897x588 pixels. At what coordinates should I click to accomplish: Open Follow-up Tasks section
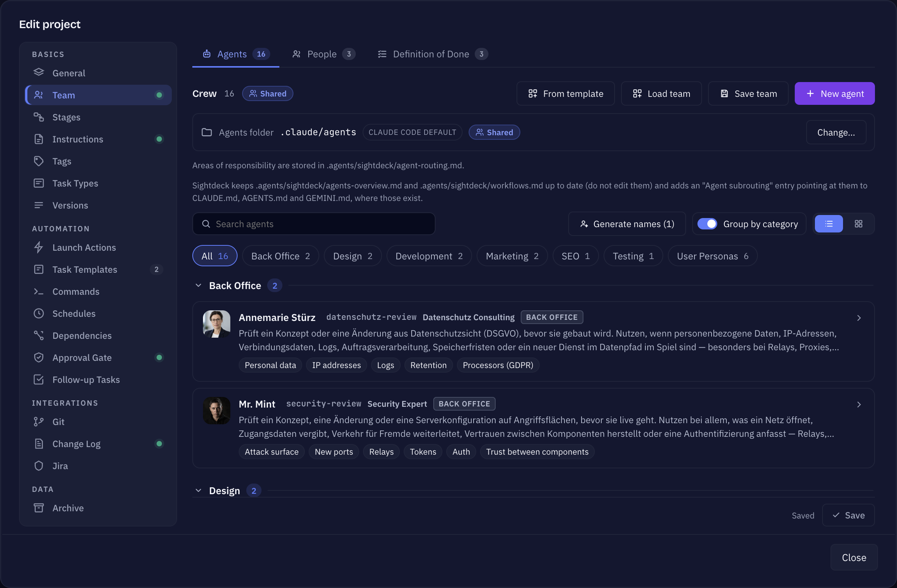(x=98, y=379)
